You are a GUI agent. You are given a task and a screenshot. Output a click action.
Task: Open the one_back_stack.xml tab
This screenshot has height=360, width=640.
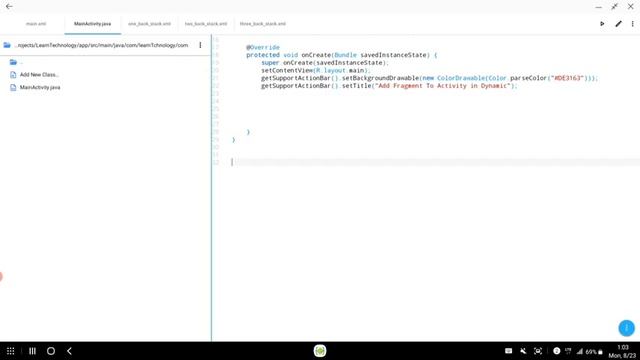coord(149,24)
